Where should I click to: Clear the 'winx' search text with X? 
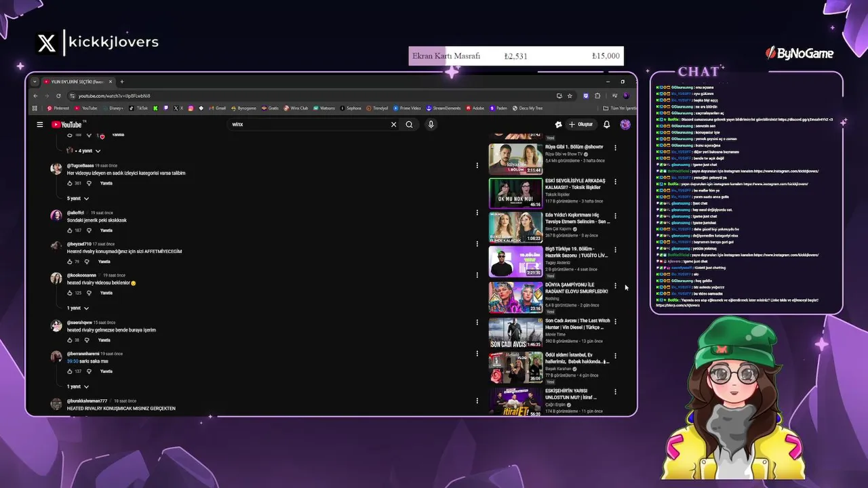tap(393, 125)
